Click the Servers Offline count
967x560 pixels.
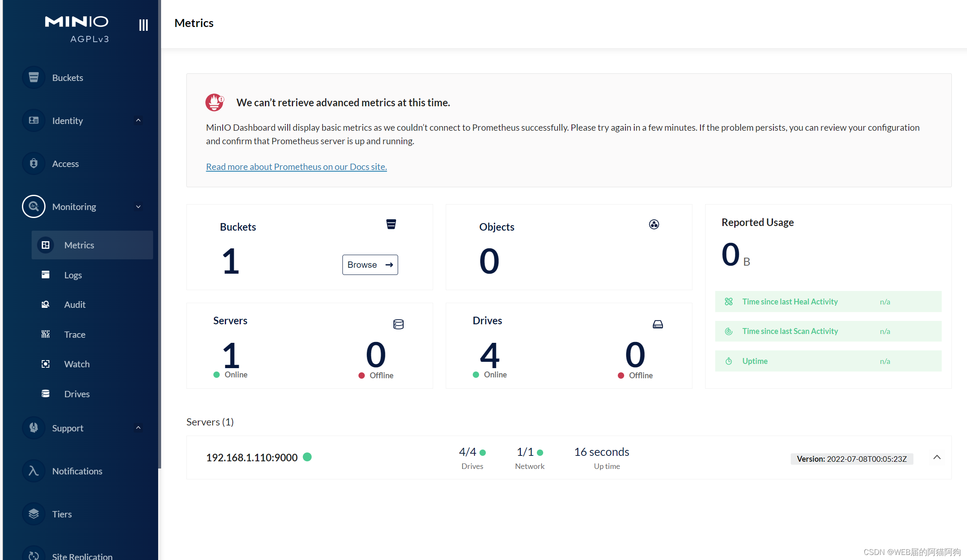coord(376,355)
